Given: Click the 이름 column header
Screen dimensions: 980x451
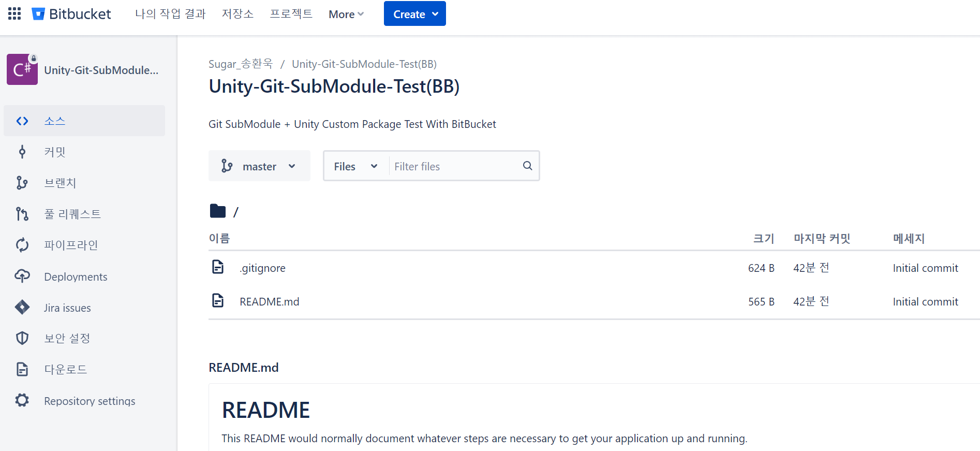Looking at the screenshot, I should (219, 238).
